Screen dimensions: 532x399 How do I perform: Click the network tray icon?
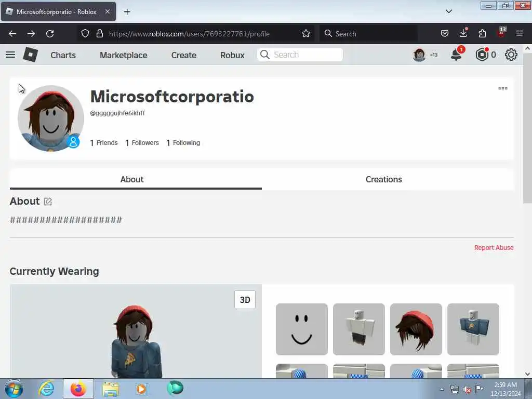pos(454,389)
